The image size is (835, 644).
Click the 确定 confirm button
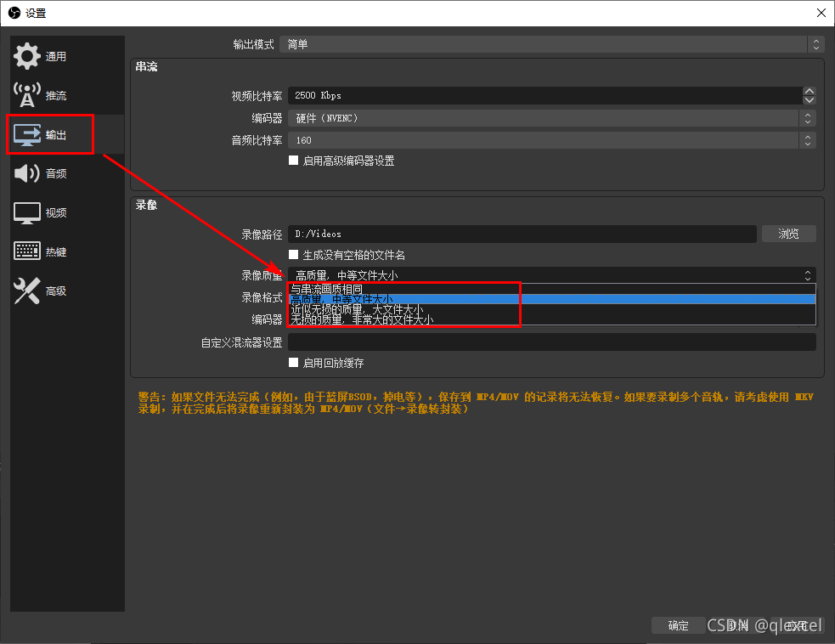pyautogui.click(x=678, y=625)
